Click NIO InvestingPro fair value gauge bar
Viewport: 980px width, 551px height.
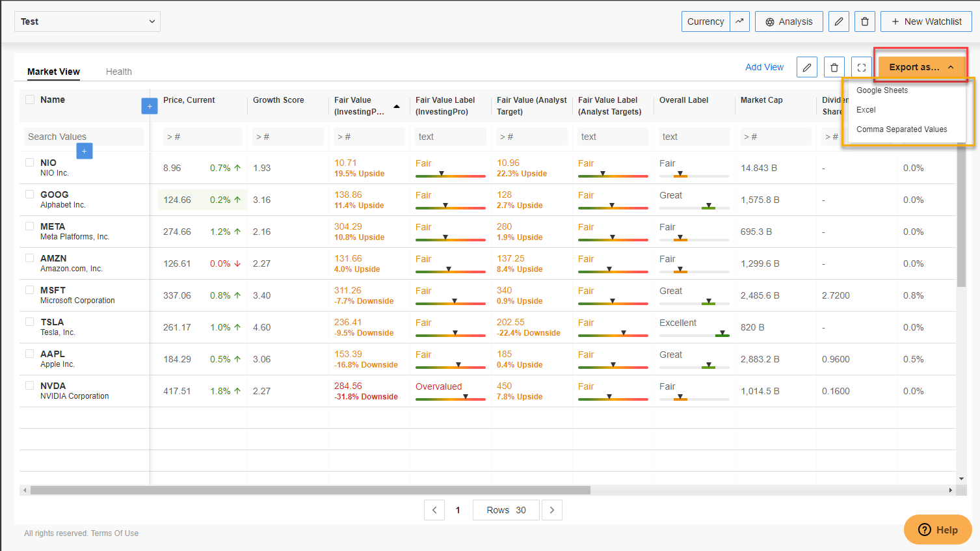(x=451, y=175)
